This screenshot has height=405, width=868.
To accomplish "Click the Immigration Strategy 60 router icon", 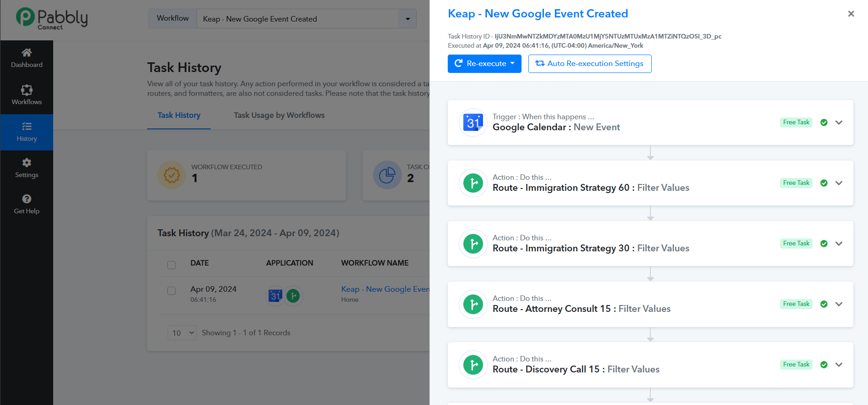I will click(473, 183).
